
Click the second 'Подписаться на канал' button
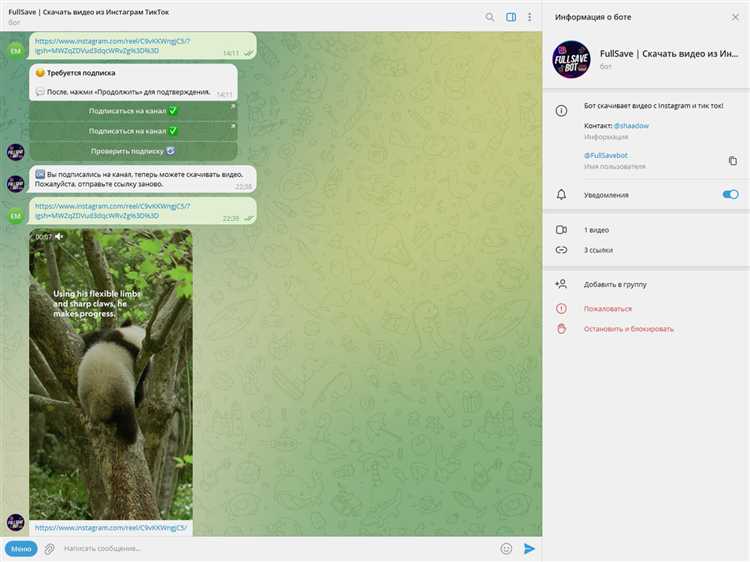coord(133,131)
